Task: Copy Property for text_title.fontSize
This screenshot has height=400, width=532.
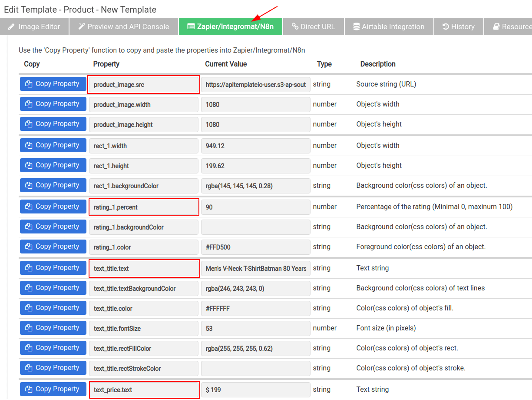Action: 53,328
